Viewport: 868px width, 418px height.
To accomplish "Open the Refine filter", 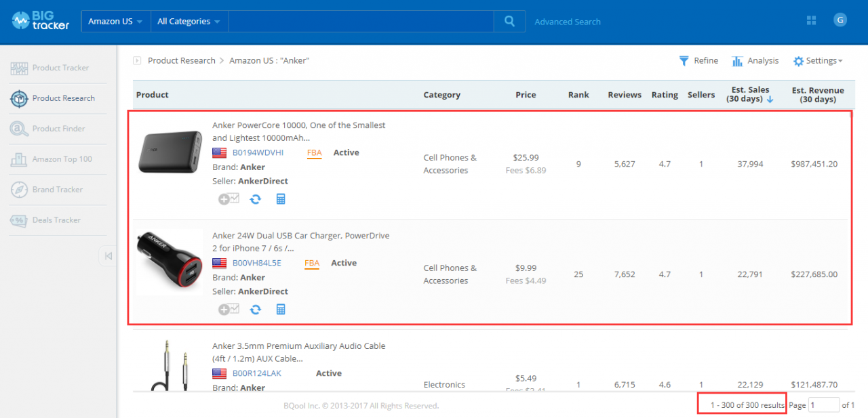I will pyautogui.click(x=698, y=61).
